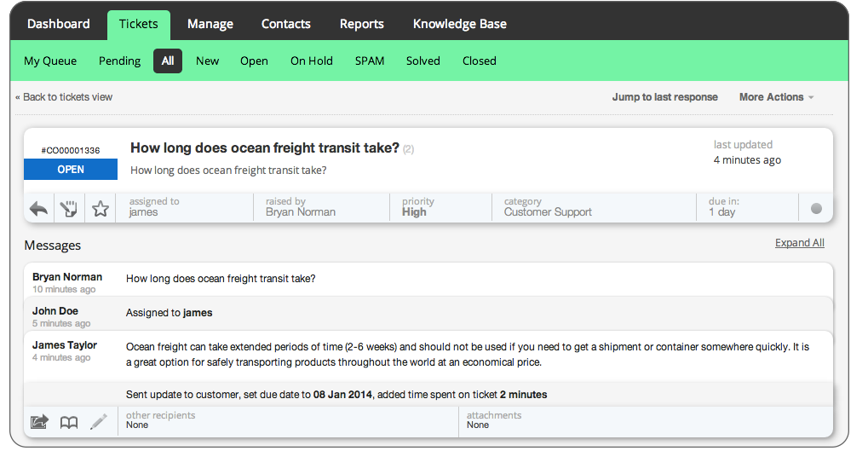Click the 'last updated 4 minutes ago' text
This screenshot has width=868, height=451.
tap(747, 153)
